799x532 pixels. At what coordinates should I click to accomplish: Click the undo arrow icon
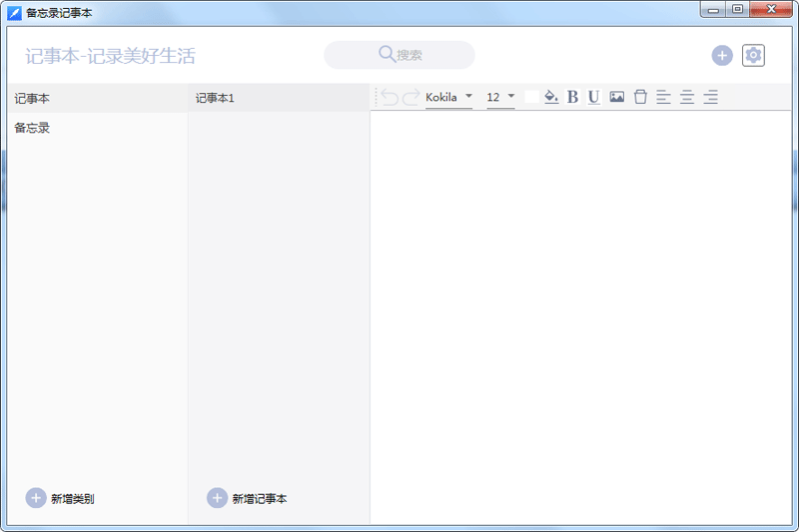click(390, 97)
